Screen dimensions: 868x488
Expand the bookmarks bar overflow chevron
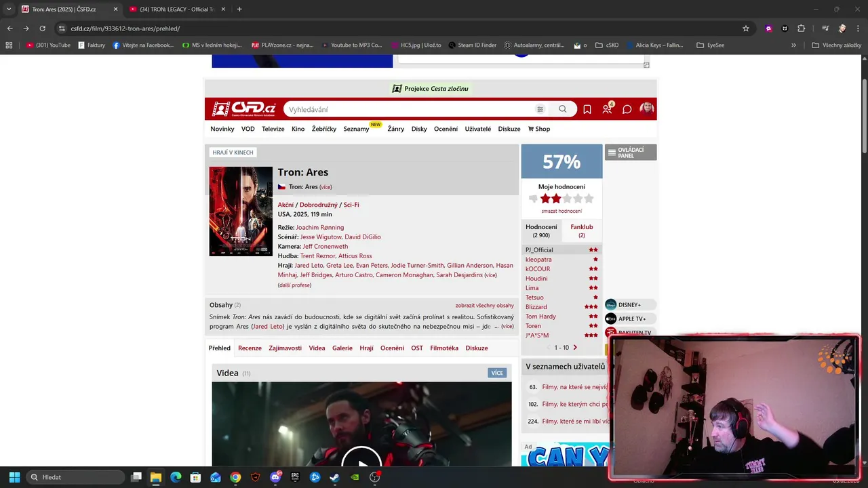coord(793,45)
